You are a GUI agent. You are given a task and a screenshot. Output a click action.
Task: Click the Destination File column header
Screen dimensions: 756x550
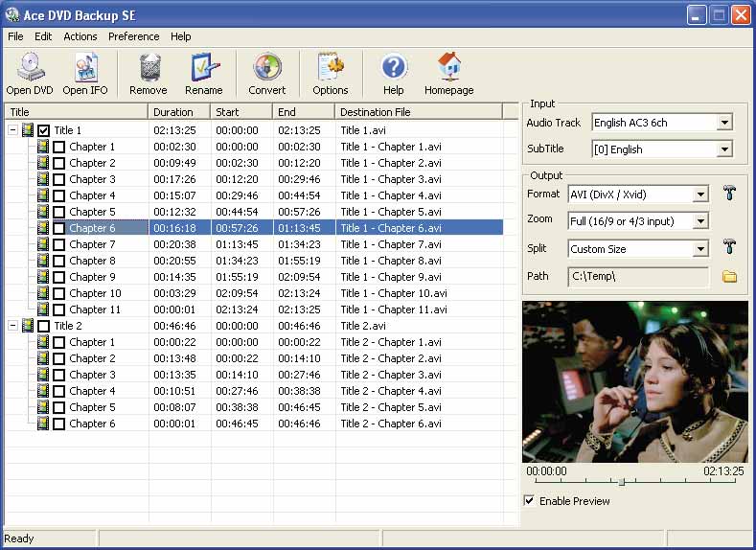pos(419,112)
